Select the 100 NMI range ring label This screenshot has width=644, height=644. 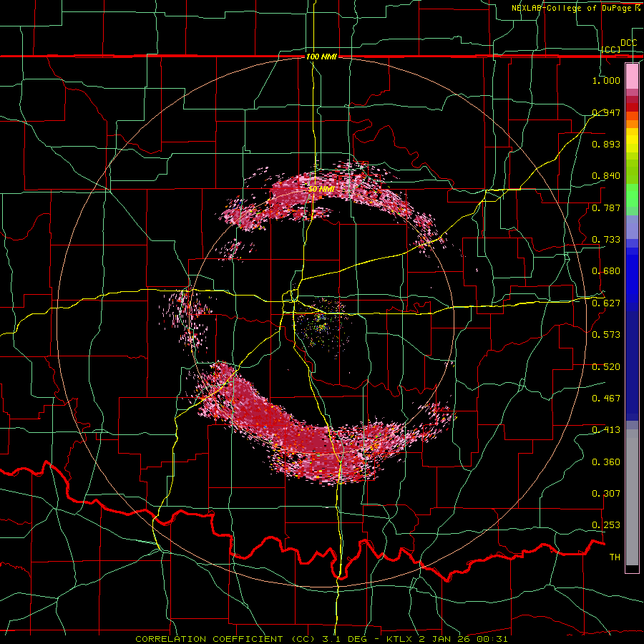(x=321, y=57)
